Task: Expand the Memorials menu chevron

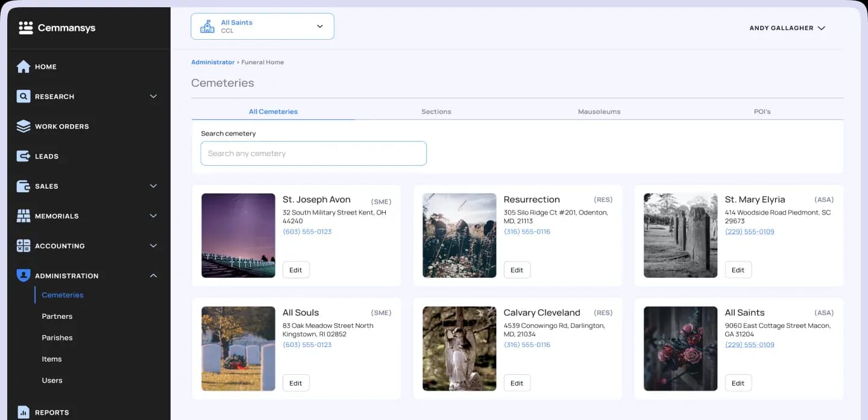Action: click(x=153, y=216)
